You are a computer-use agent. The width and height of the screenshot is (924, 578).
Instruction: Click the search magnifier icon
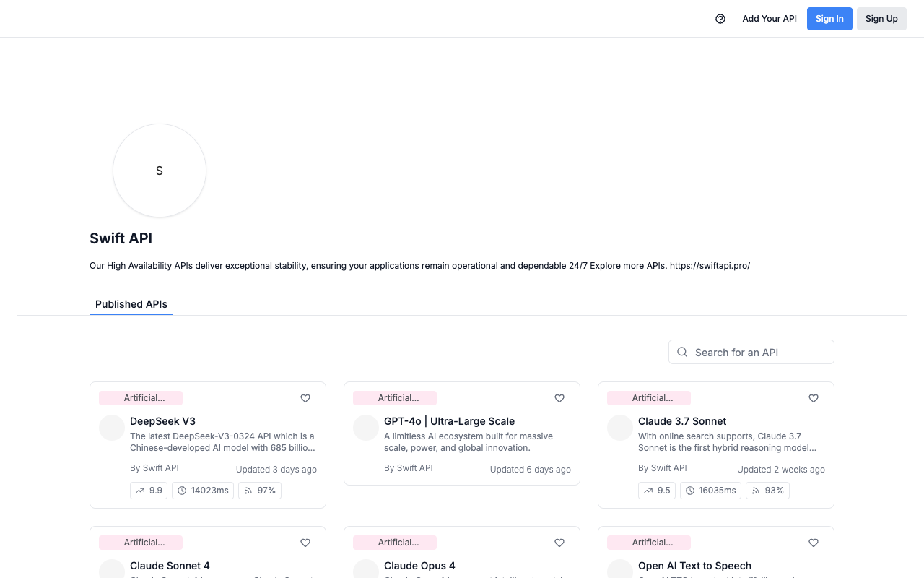682,352
